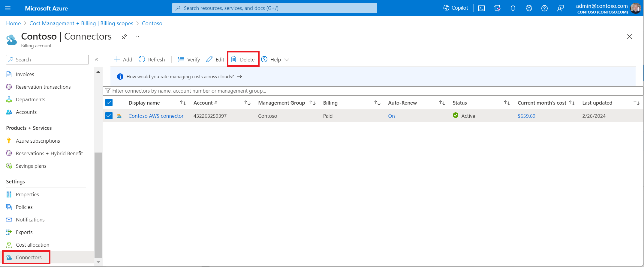This screenshot has width=644, height=267.
Task: Open Reservations + Hybrid Benefit
Action: pyautogui.click(x=49, y=153)
